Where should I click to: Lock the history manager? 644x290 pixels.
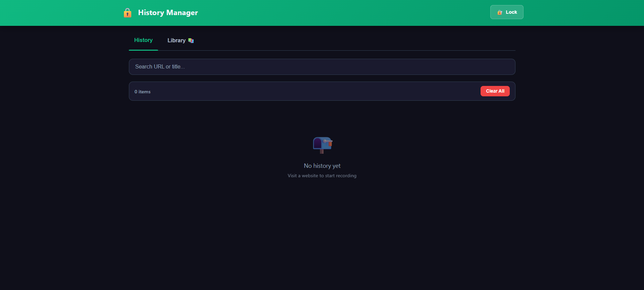pos(507,12)
